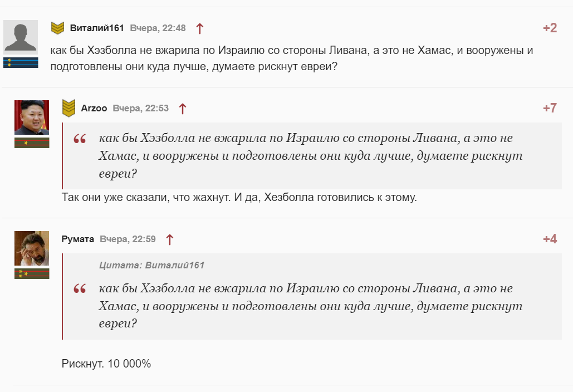This screenshot has height=392, width=573.
Task: Click the +2 rating on Виталий161's comment
Action: (550, 28)
